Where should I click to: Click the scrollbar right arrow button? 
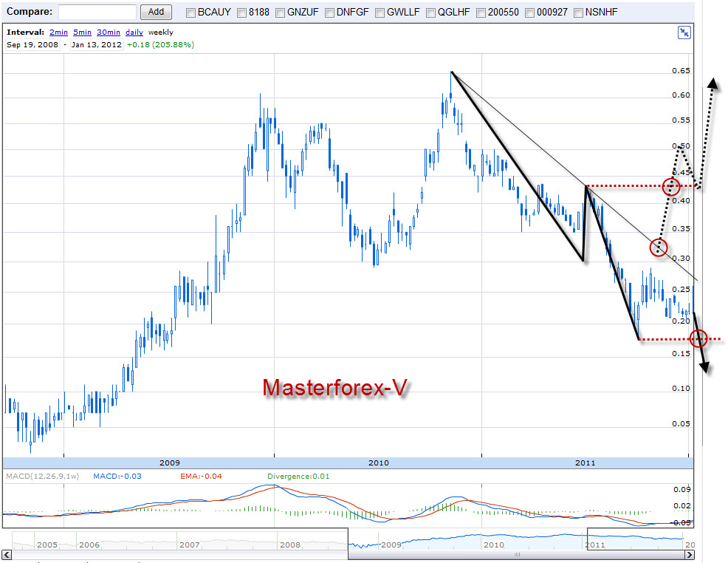pos(690,555)
